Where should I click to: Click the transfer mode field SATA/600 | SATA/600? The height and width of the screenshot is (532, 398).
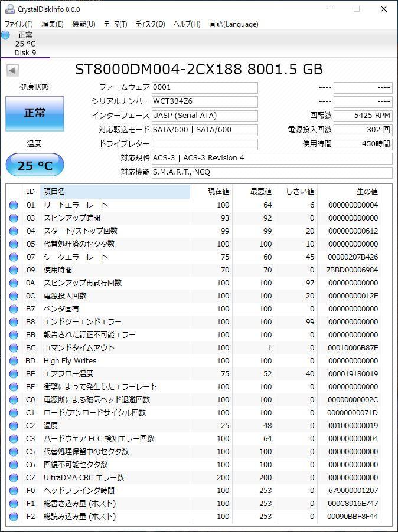205,130
